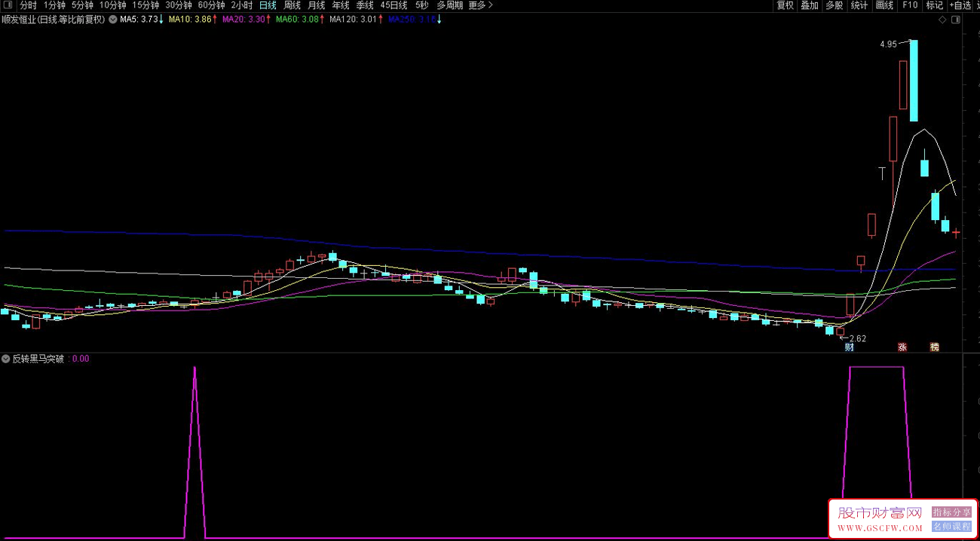Click the diamond icon at chart top-right
Viewport: 980px width, 541px height.
(942, 20)
